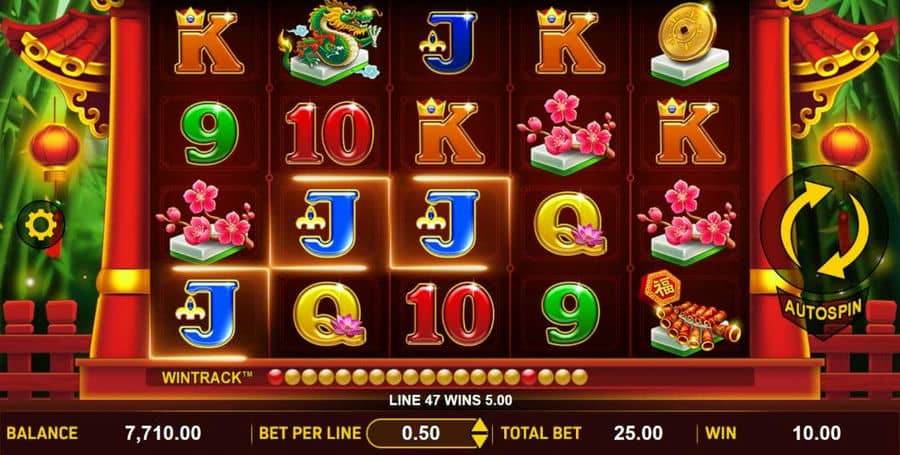Image resolution: width=900 pixels, height=455 pixels.
Task: Click the yellow Q in fourth reel
Action: 569,224
